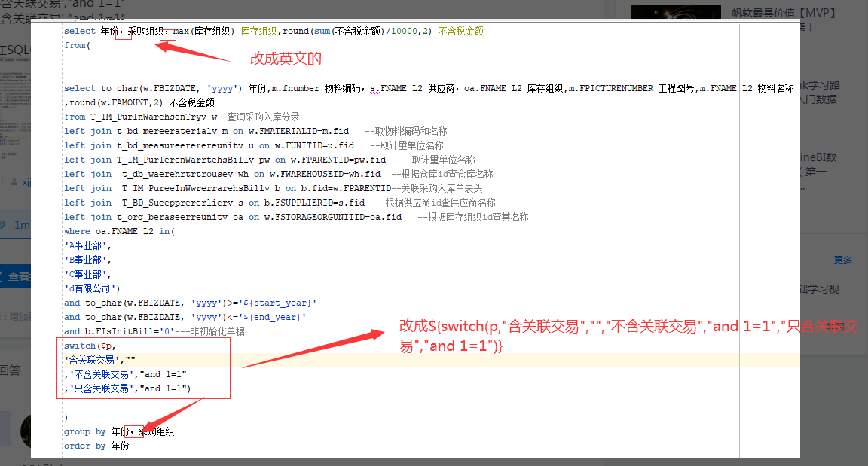Click the '--根据库存组织id查其名称' comment
The width and height of the screenshot is (868, 466).
[x=472, y=218]
